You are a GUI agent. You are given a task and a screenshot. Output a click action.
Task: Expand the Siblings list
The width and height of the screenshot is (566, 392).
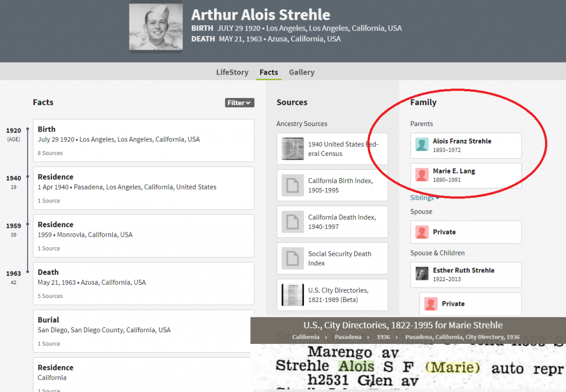pos(424,197)
